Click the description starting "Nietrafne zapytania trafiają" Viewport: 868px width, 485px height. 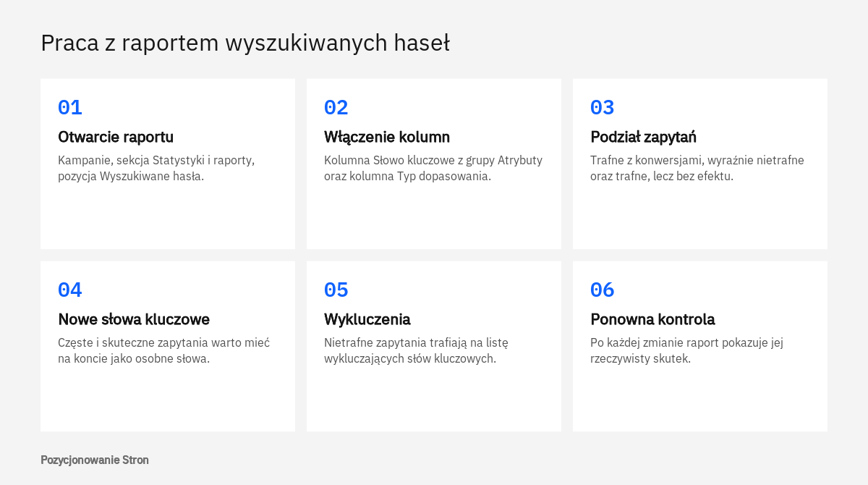(417, 350)
